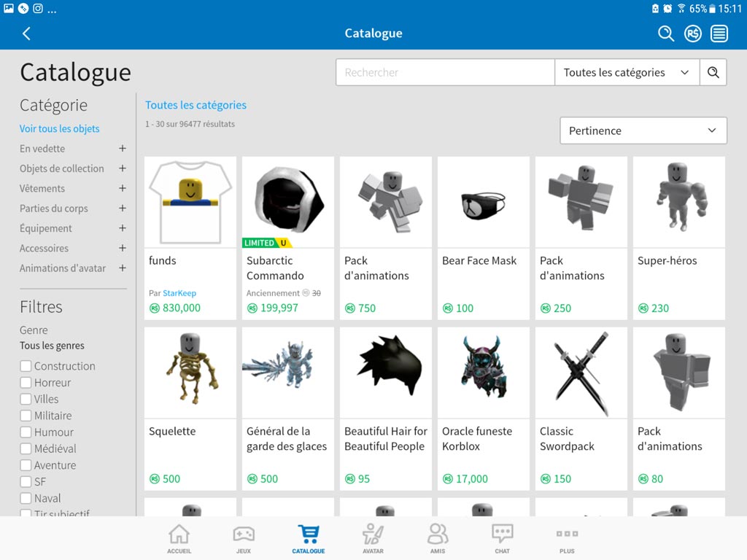The height and width of the screenshot is (560, 747).
Task: Check the Horreur genre filter
Action: tap(26, 383)
